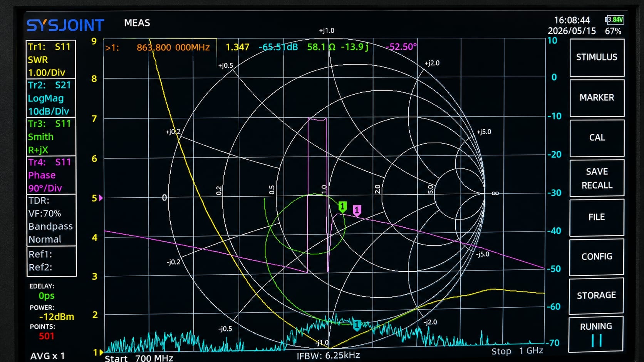Image resolution: width=644 pixels, height=362 pixels.
Task: Select cyan marker 1 on S21 trace
Action: 357,325
